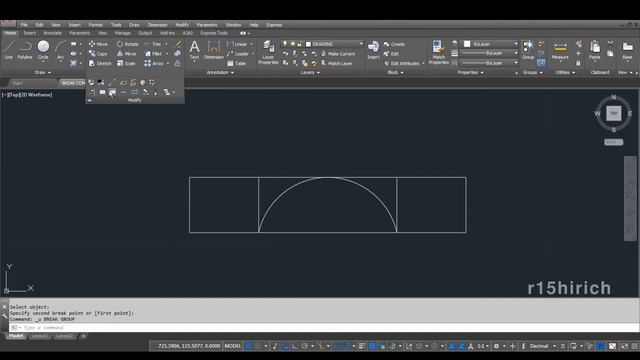
Task: Click the Dimension tool
Action: tap(213, 50)
